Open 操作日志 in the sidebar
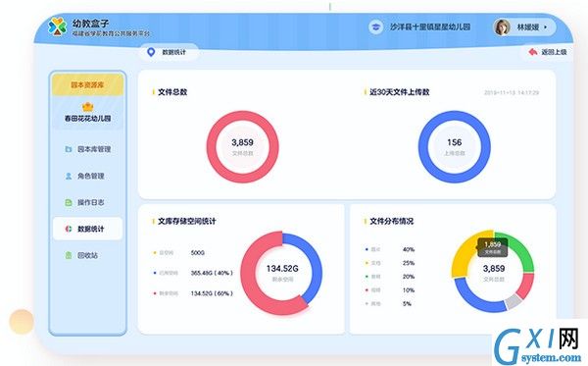Viewport: 588px width, 366px height. click(x=87, y=202)
